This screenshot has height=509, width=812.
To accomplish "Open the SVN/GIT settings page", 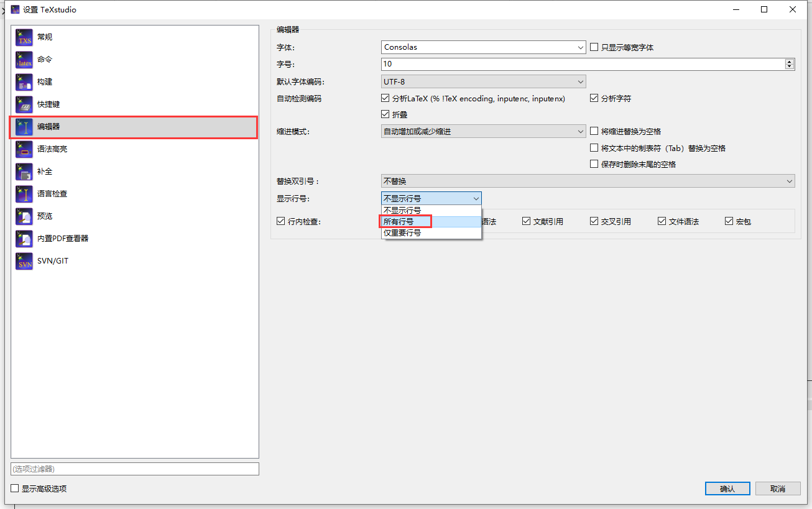I will [x=134, y=261].
